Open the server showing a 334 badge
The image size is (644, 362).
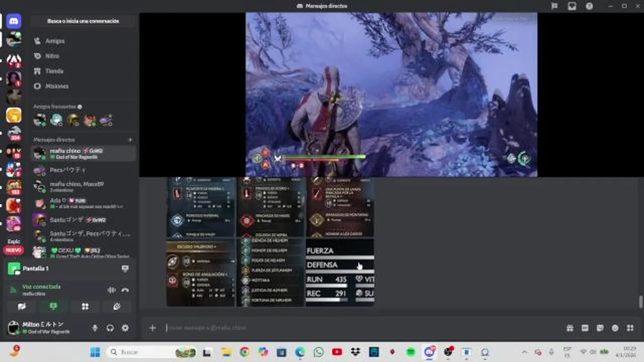(14, 133)
